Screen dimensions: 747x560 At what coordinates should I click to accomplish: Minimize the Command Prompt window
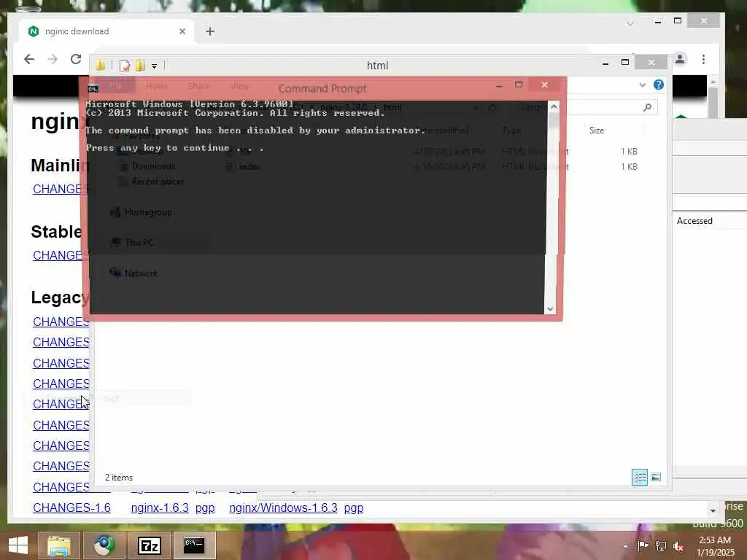point(499,86)
